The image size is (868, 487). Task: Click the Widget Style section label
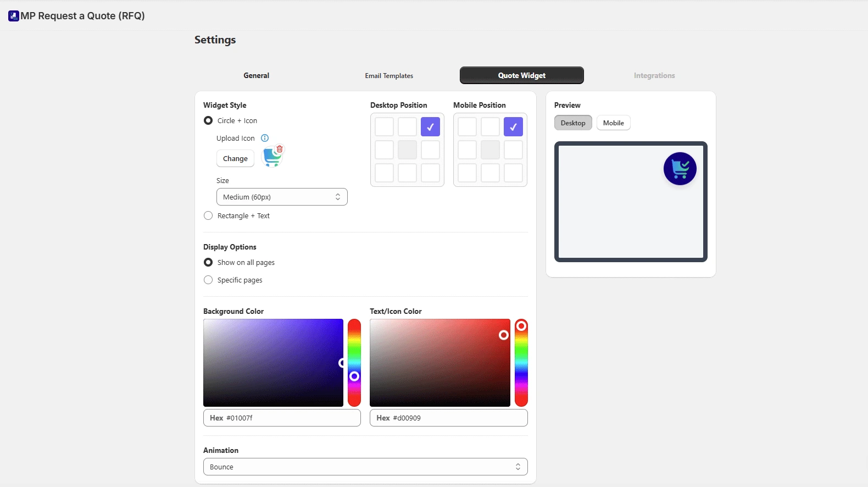click(225, 105)
